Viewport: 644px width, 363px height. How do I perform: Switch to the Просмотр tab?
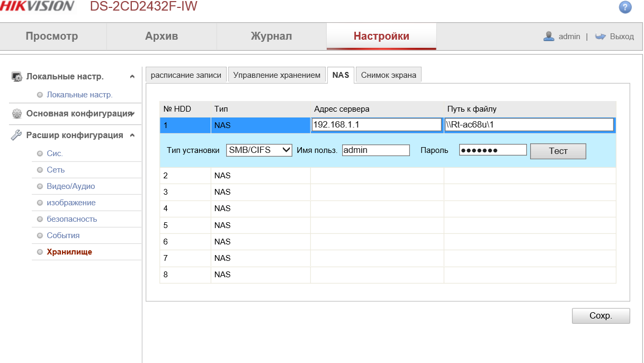(x=52, y=37)
